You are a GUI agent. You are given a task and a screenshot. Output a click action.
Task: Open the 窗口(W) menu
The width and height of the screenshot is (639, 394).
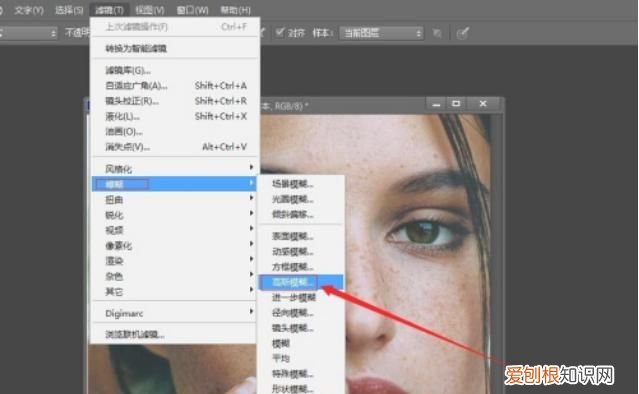192,10
